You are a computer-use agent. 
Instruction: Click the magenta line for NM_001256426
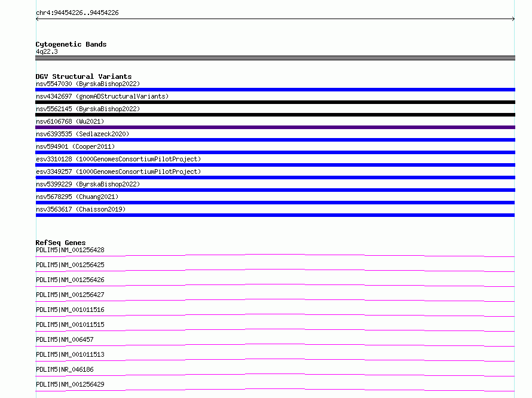point(275,285)
